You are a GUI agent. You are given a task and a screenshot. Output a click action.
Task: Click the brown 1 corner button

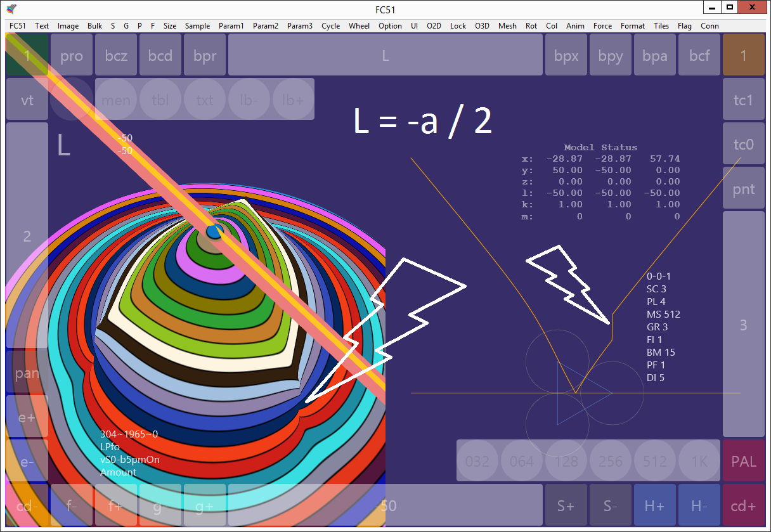744,55
